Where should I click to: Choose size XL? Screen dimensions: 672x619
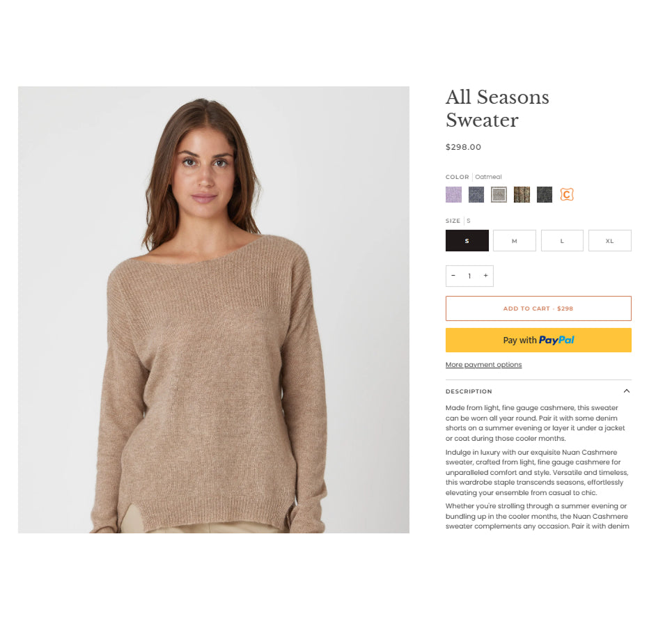[x=609, y=241]
